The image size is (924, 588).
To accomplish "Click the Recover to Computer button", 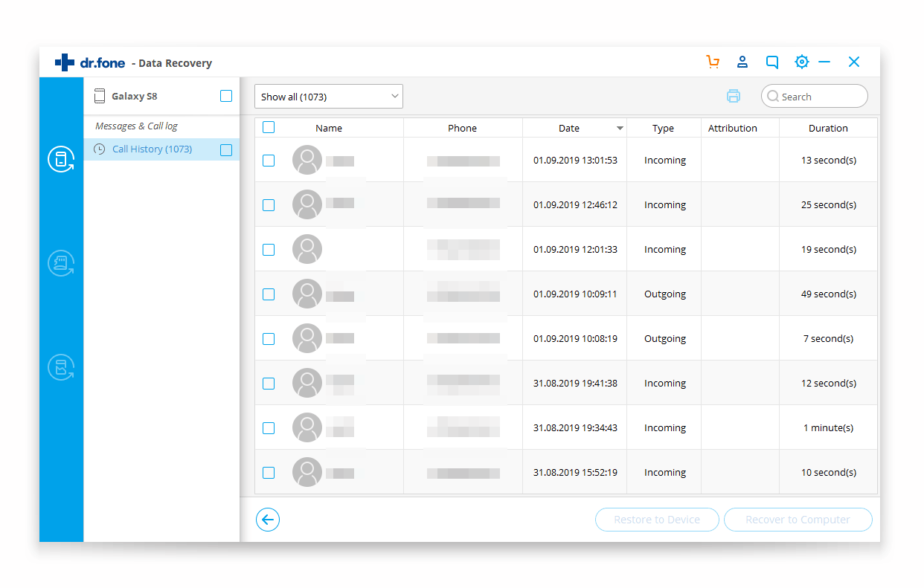I will pyautogui.click(x=798, y=520).
